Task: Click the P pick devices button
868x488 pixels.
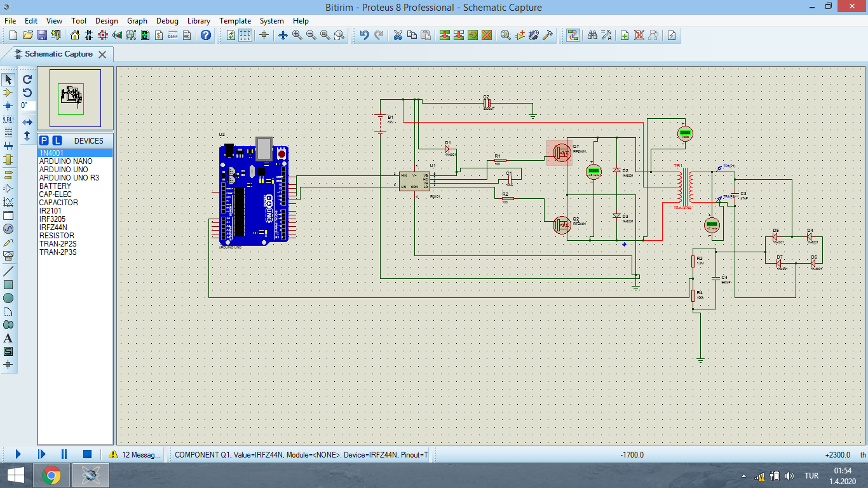Action: (x=44, y=140)
